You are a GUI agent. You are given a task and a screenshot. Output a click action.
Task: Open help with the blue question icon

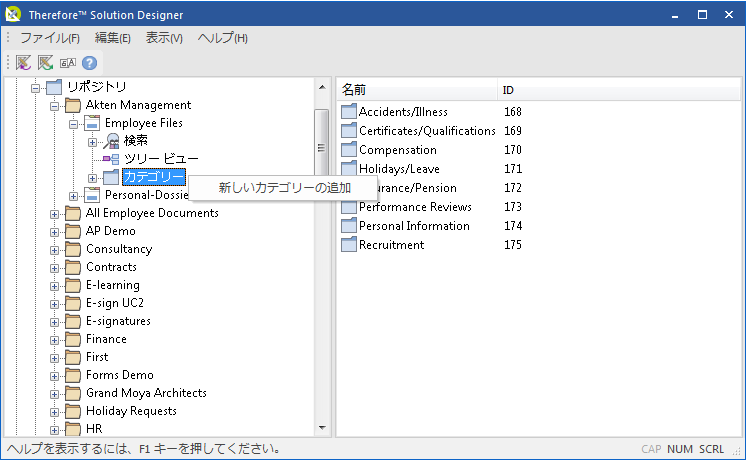[90, 63]
